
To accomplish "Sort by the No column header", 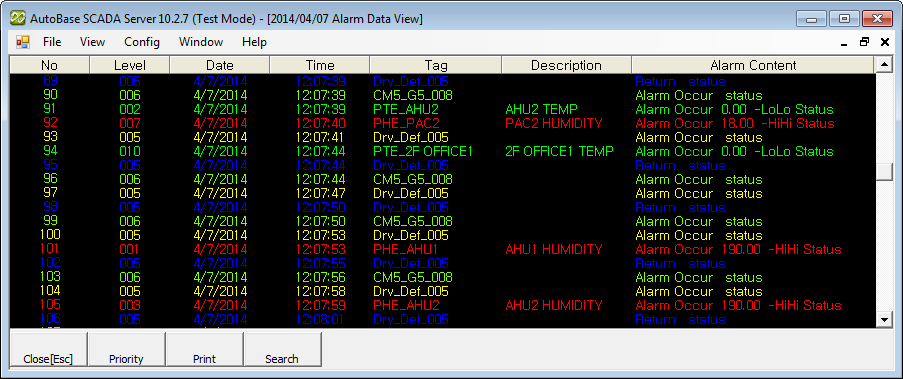I will coord(50,65).
